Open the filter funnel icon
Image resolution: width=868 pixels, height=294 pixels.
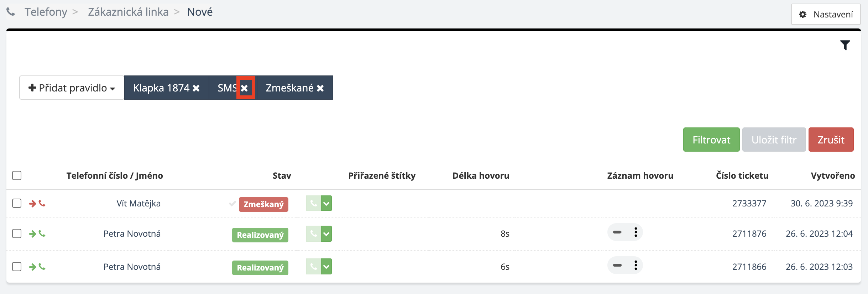pos(845,45)
